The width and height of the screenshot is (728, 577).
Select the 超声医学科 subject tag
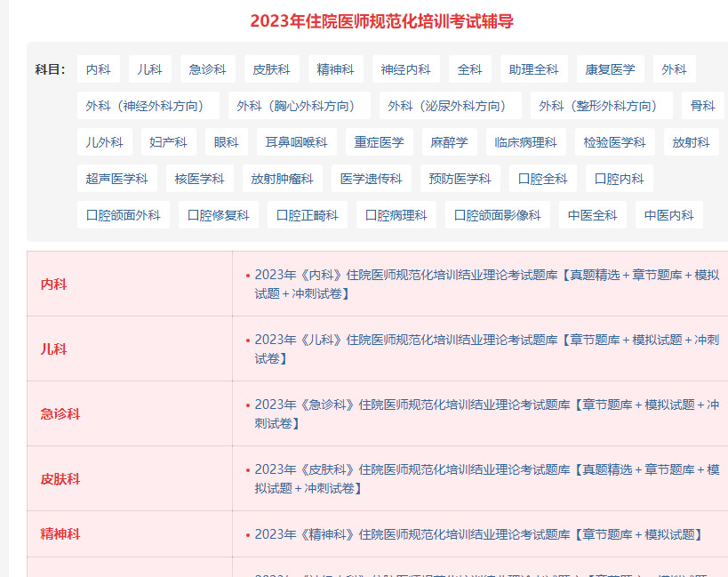[x=117, y=179]
